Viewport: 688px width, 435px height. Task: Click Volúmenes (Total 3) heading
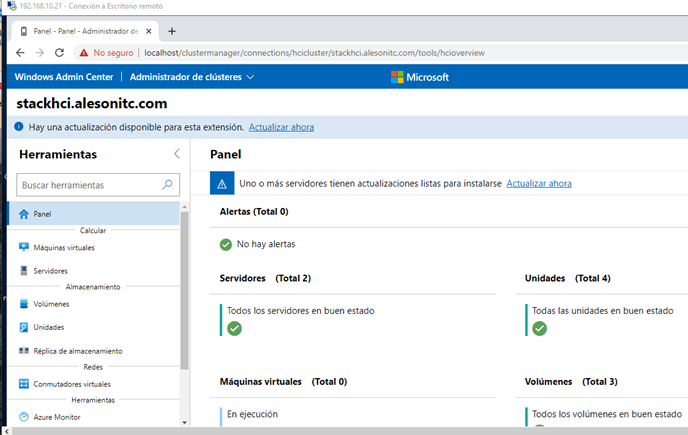[x=571, y=382]
